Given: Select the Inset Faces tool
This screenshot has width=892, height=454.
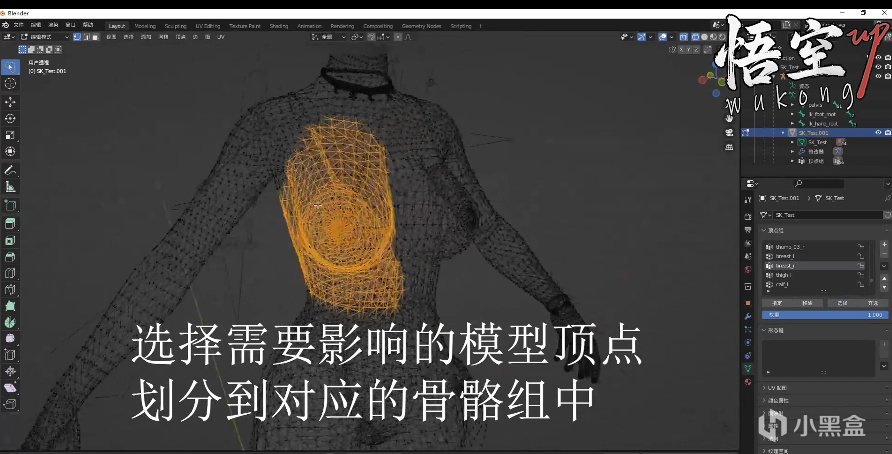Looking at the screenshot, I should pyautogui.click(x=10, y=240).
